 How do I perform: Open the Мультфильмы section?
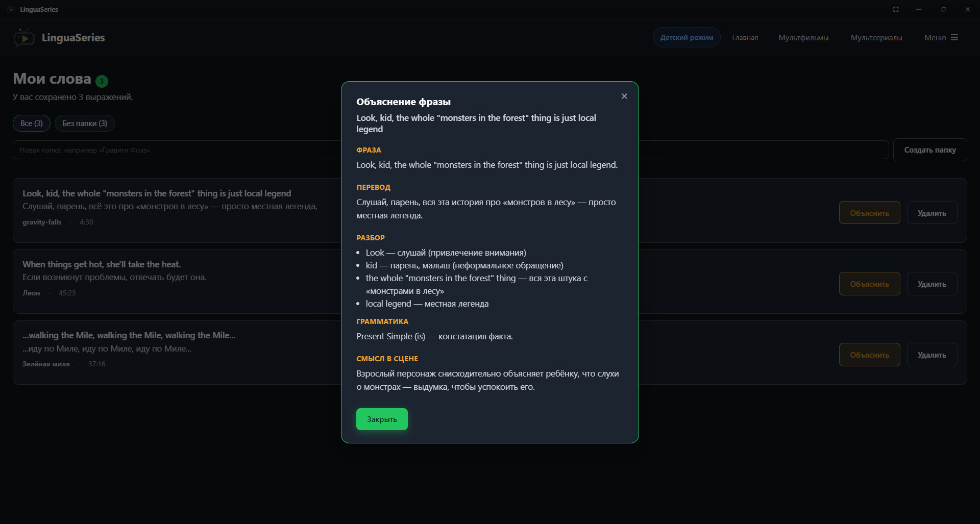pos(803,37)
